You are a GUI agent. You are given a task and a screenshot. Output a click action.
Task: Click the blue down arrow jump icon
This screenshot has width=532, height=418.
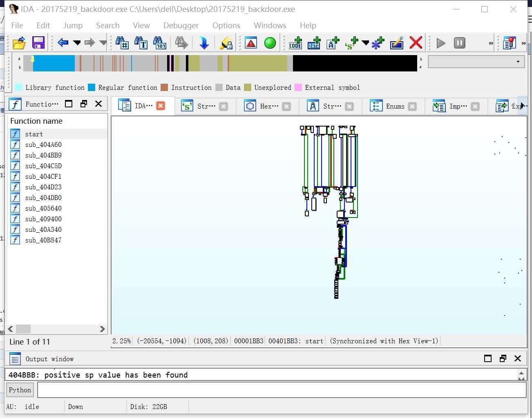(x=204, y=42)
